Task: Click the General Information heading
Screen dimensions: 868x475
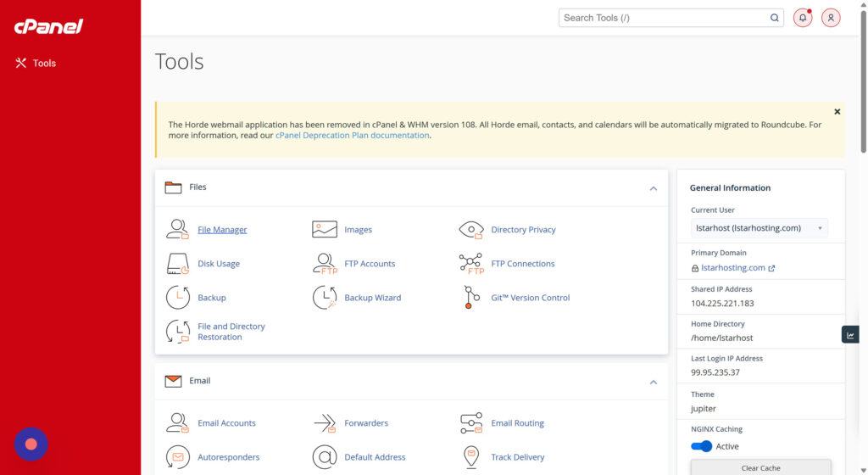Action: pyautogui.click(x=730, y=188)
